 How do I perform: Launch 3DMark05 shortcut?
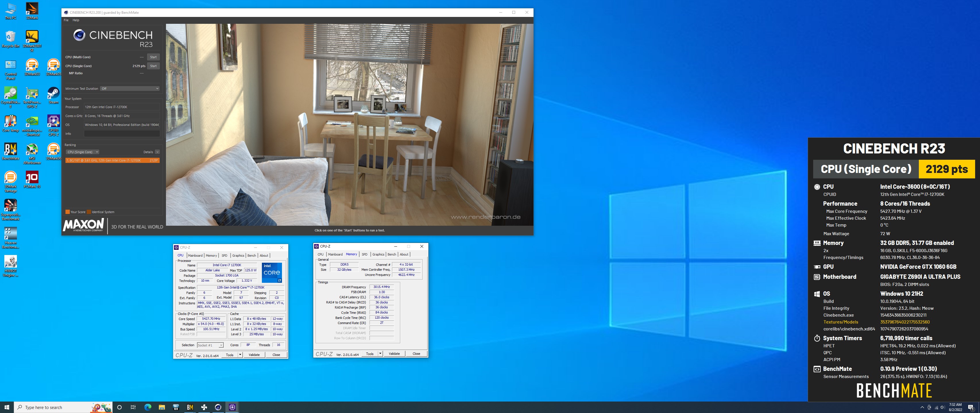pyautogui.click(x=53, y=67)
